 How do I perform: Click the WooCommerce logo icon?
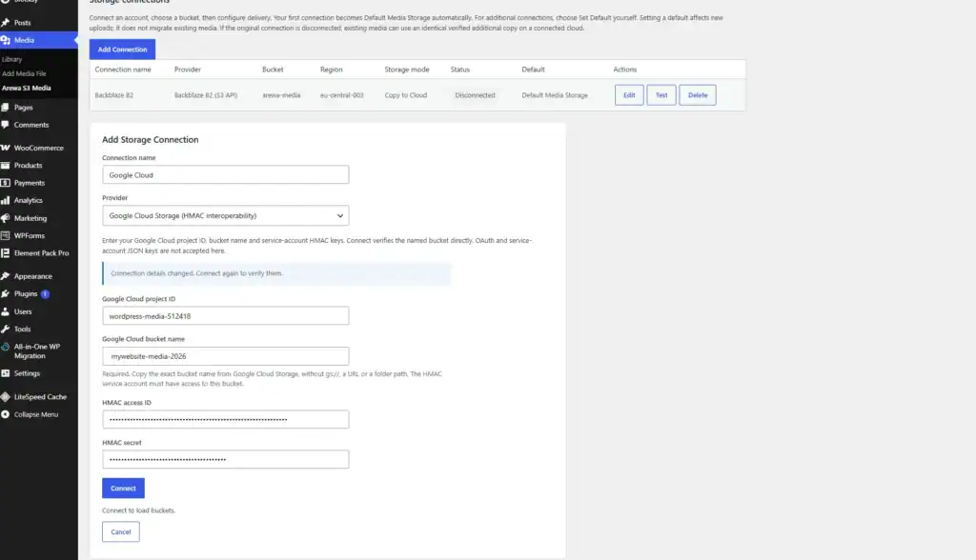(x=6, y=148)
